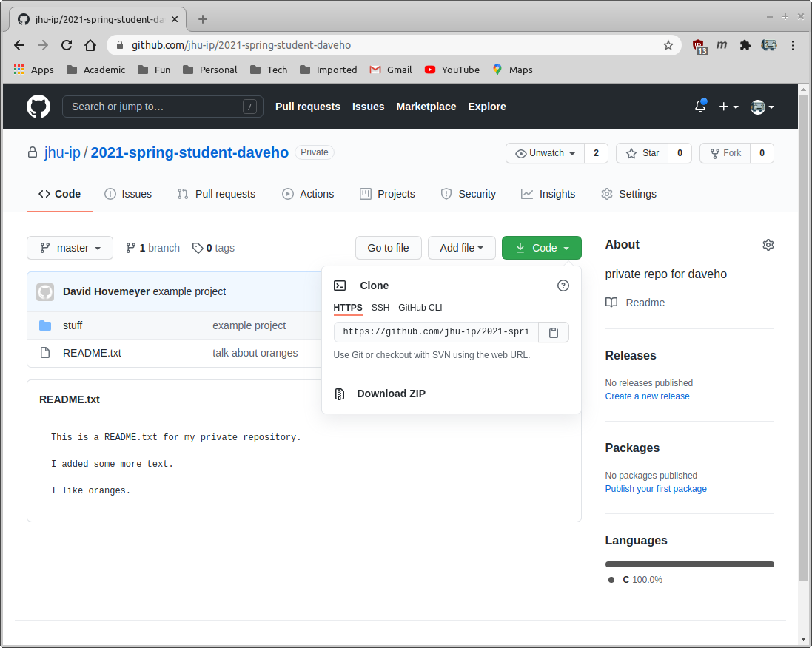Open the Clone help question mark
This screenshot has height=648, width=812.
[x=563, y=286]
